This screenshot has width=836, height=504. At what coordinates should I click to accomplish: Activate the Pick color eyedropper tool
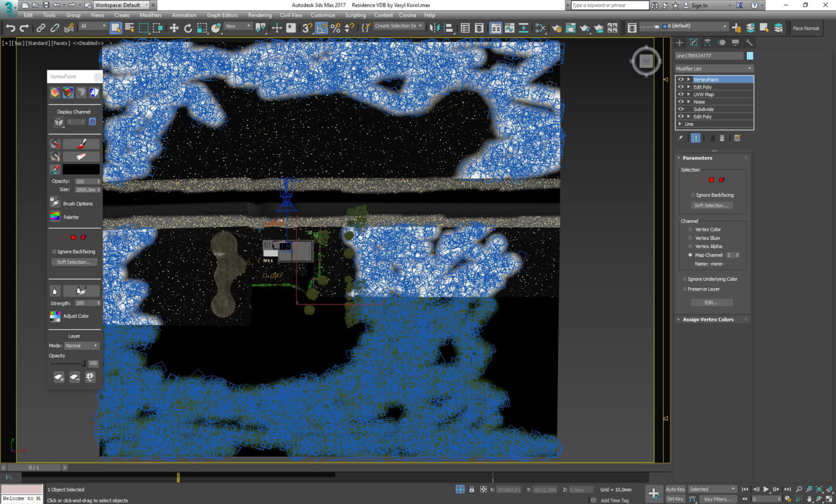[55, 169]
